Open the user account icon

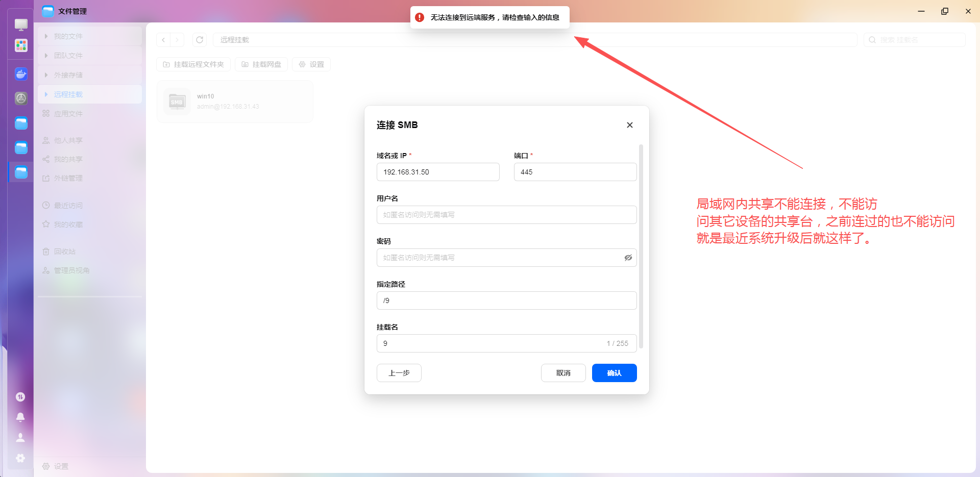tap(20, 437)
